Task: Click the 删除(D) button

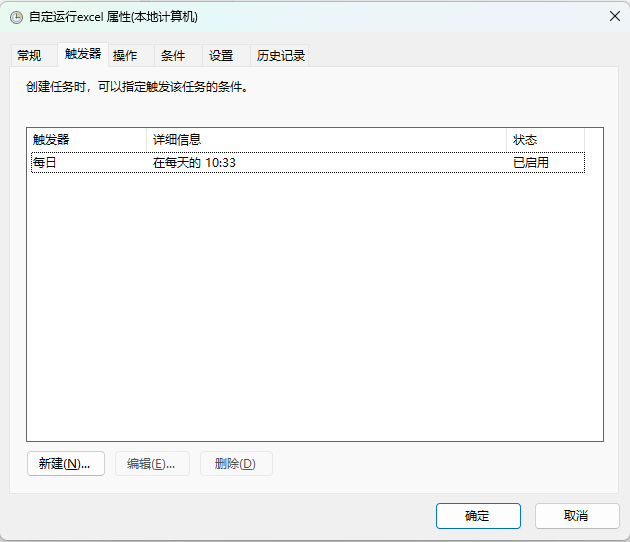Action: coord(236,464)
